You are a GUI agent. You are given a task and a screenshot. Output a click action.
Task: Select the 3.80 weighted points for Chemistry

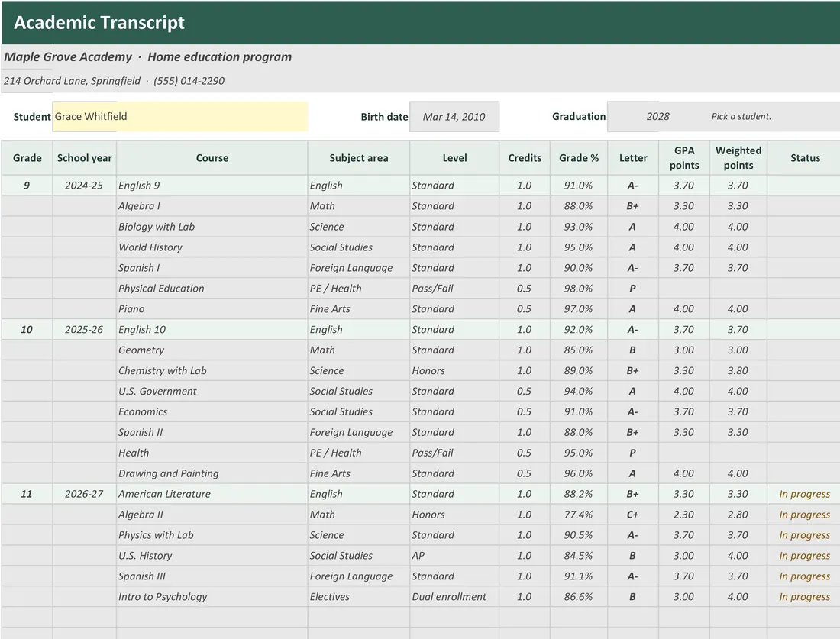pyautogui.click(x=738, y=371)
